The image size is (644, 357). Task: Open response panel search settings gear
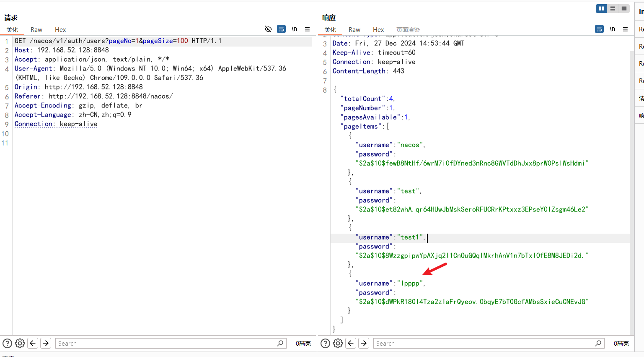[x=338, y=343]
